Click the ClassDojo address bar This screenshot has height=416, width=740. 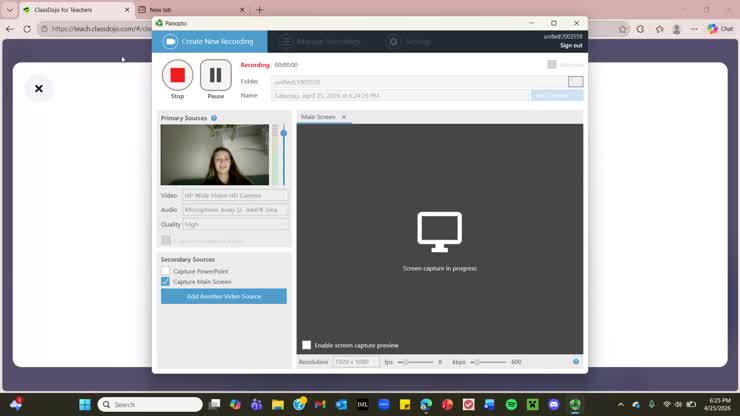point(101,29)
